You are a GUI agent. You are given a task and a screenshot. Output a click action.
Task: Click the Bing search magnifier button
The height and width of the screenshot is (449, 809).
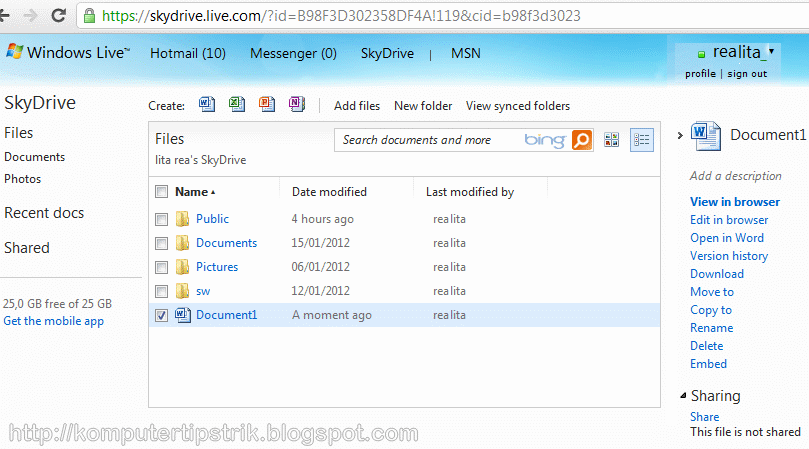(582, 140)
